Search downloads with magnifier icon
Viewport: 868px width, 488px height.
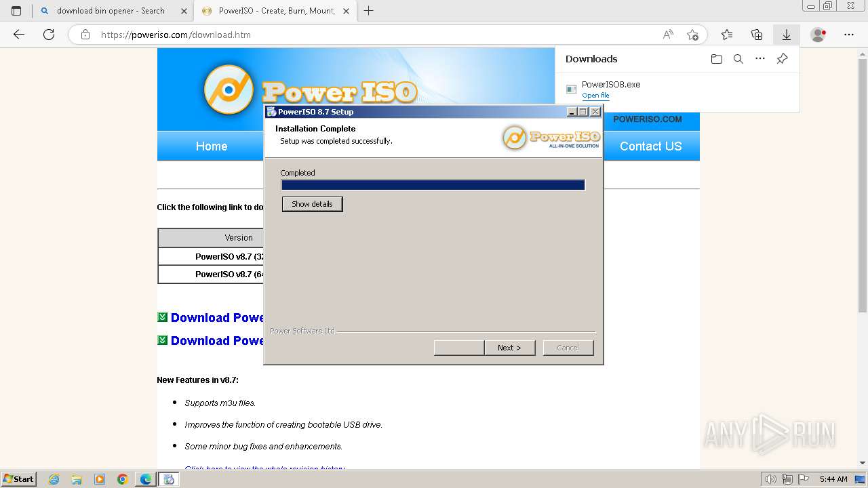point(738,59)
